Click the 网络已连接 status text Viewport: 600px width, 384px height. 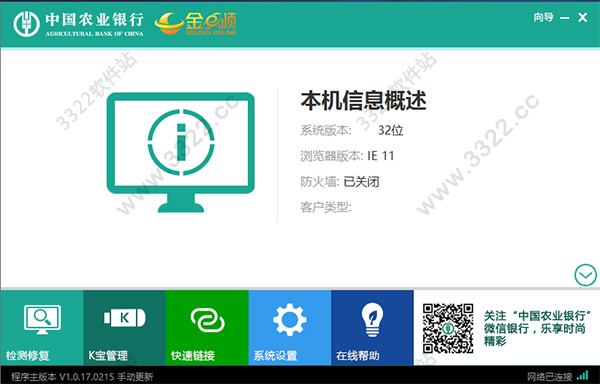549,377
